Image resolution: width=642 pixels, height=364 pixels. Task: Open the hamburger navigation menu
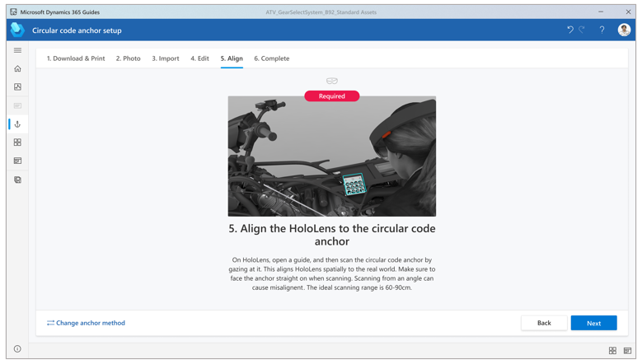[x=17, y=50]
